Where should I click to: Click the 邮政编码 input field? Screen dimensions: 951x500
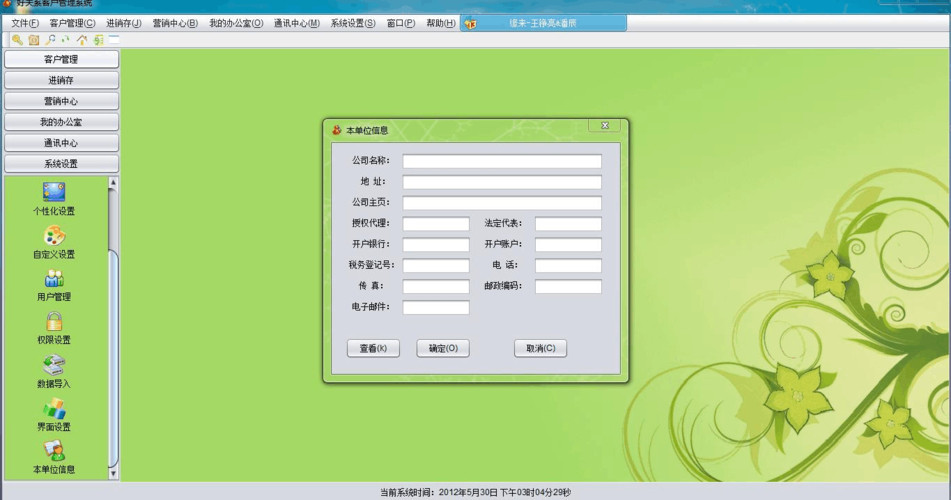click(568, 286)
